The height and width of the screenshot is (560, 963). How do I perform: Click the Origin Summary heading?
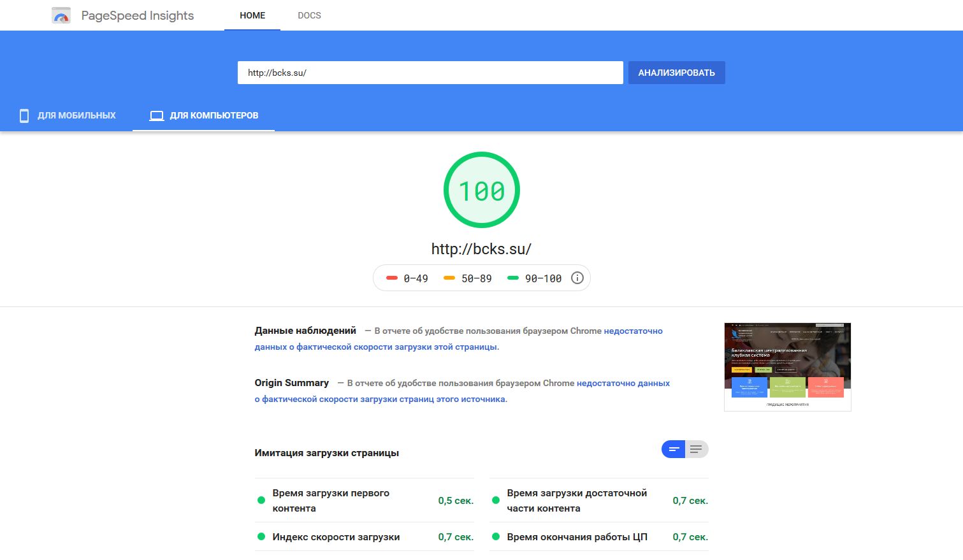tap(292, 383)
